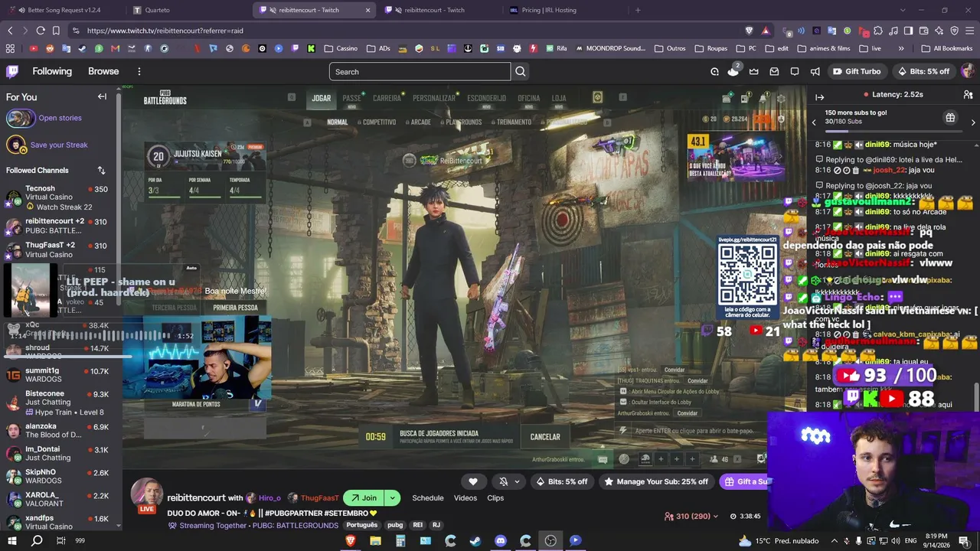Open the Schedule tab of the channel
This screenshot has width=980, height=551.
[428, 498]
